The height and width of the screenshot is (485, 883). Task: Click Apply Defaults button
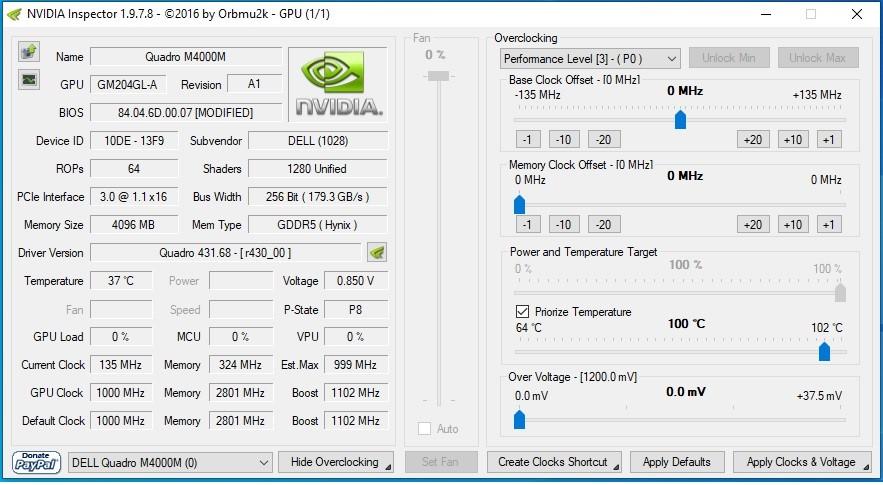[x=677, y=462]
